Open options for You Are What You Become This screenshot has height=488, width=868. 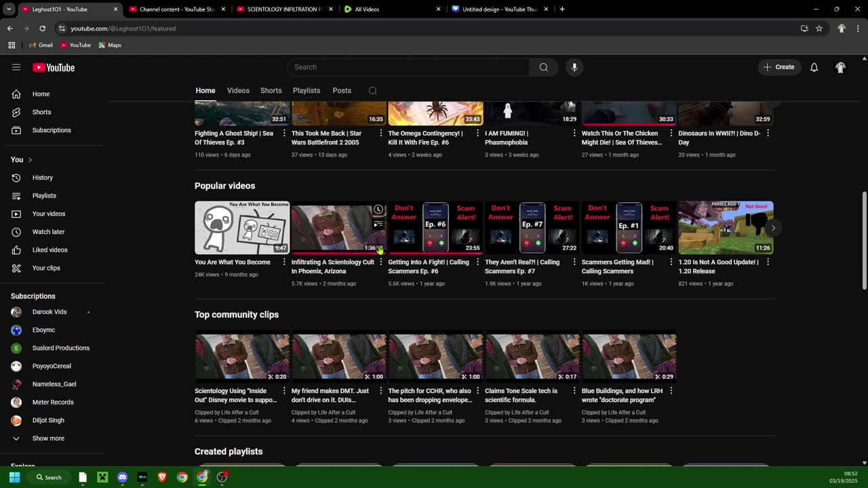click(x=284, y=262)
